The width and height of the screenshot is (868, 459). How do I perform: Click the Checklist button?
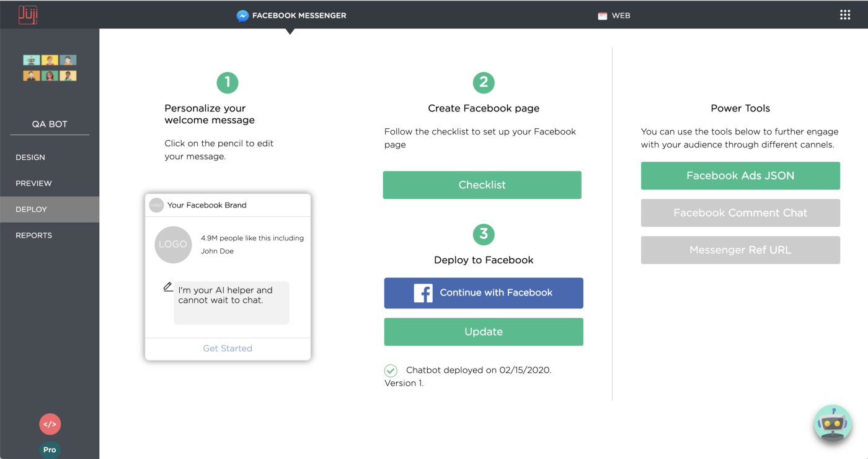(482, 185)
